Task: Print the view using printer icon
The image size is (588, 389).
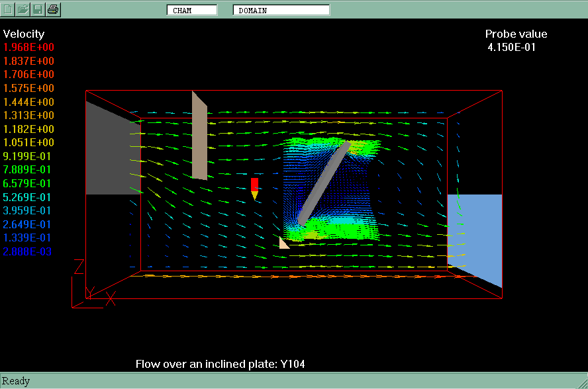Action: (54, 10)
